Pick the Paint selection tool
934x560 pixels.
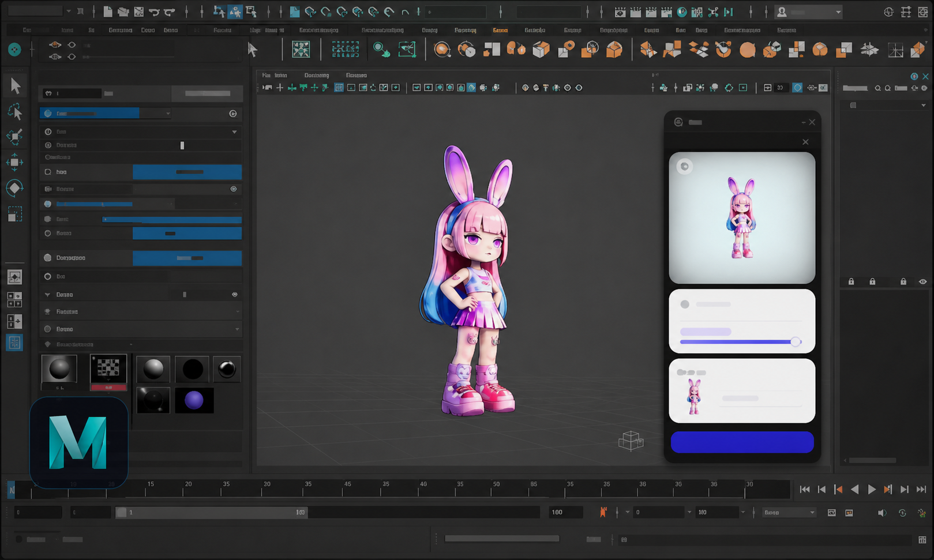point(14,136)
